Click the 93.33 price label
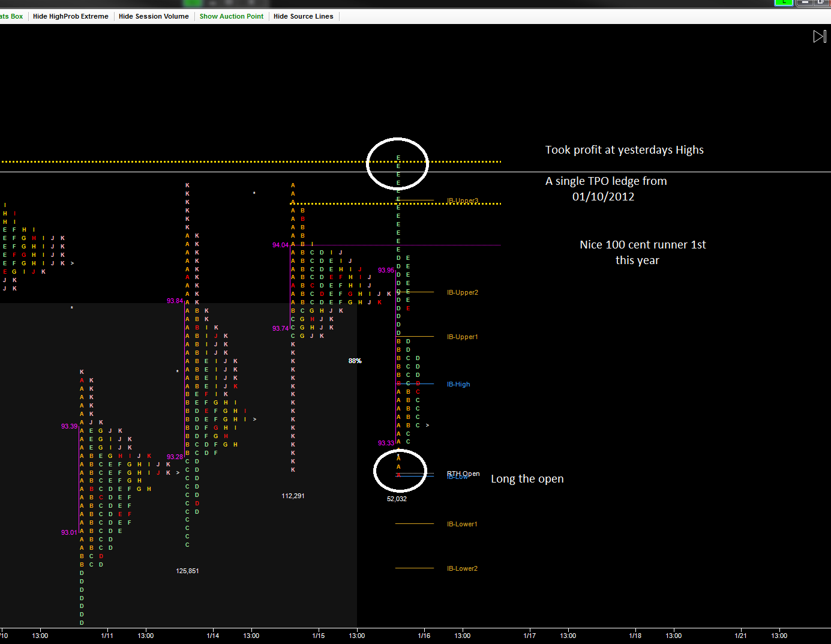The height and width of the screenshot is (644, 831). pyautogui.click(x=386, y=443)
